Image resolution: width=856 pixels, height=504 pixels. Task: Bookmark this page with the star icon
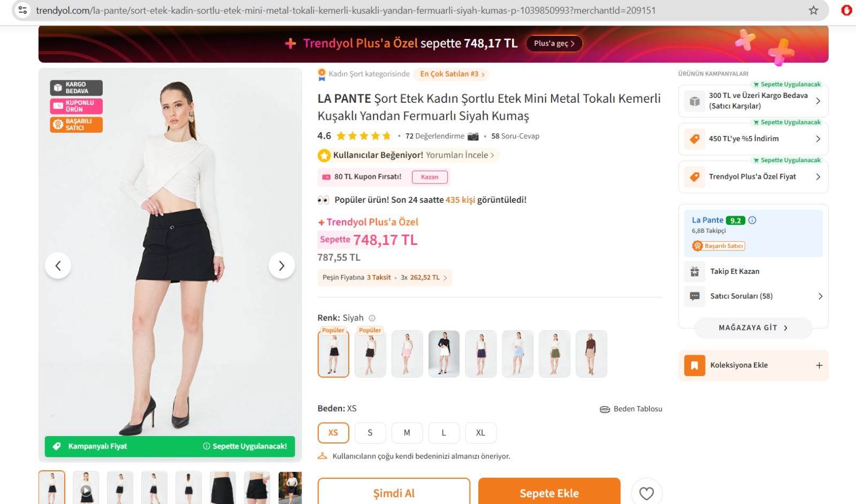pos(813,10)
